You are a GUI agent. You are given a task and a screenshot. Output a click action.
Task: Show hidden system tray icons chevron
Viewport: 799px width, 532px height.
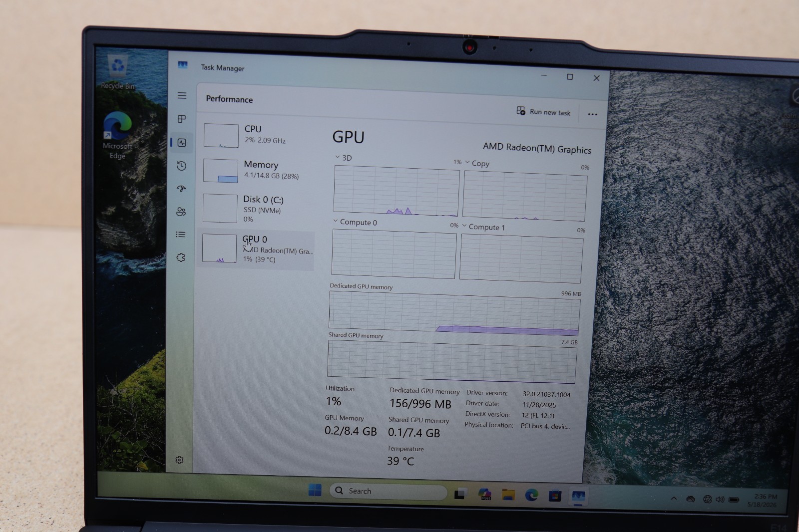pos(674,498)
